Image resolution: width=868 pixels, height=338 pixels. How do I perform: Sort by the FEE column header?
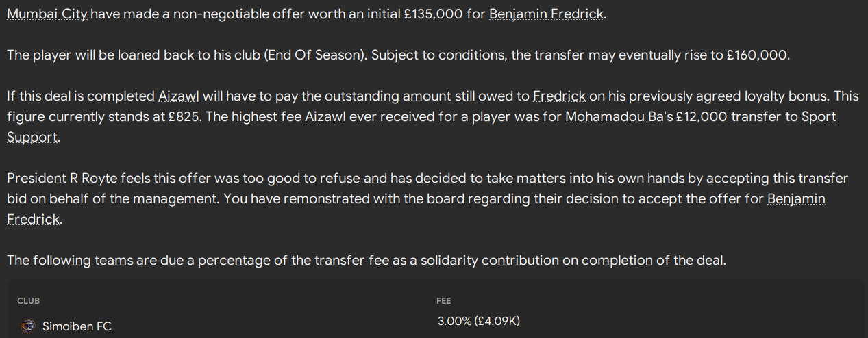click(x=444, y=301)
